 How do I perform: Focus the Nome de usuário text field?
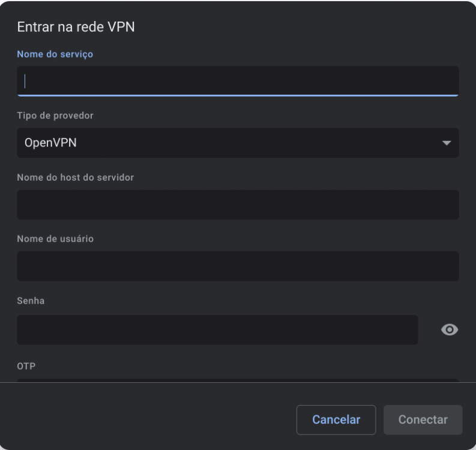238,266
